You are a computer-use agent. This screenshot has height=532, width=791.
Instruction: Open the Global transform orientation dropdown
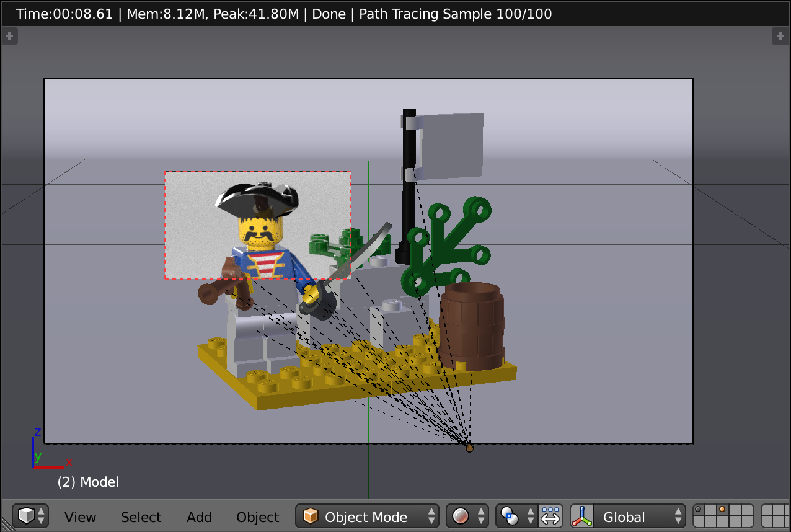pyautogui.click(x=640, y=516)
